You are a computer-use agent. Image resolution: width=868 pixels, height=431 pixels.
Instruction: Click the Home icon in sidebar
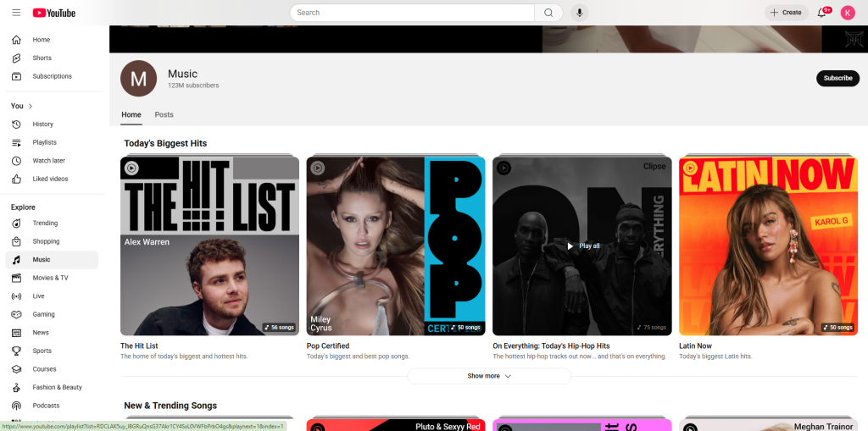(17, 40)
